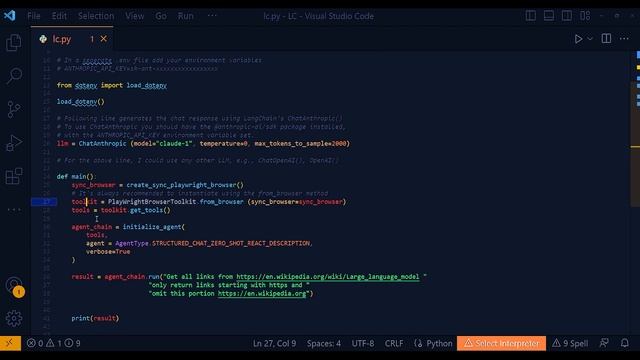
Task: Toggle the bottom panel layout icon
Action: point(549,16)
